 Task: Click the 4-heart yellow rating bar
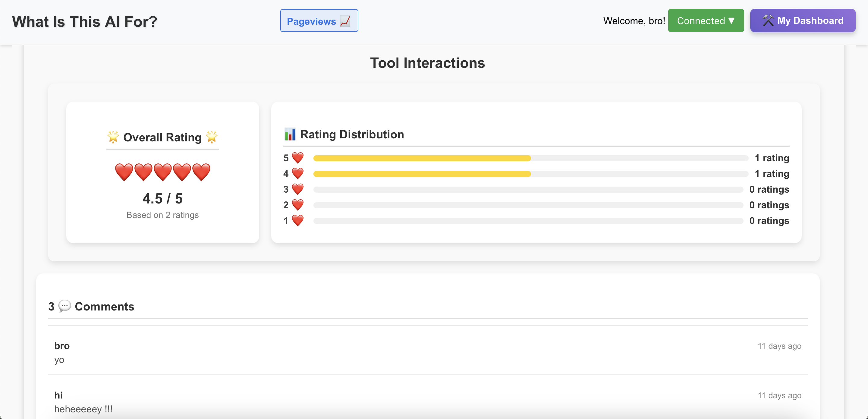422,174
